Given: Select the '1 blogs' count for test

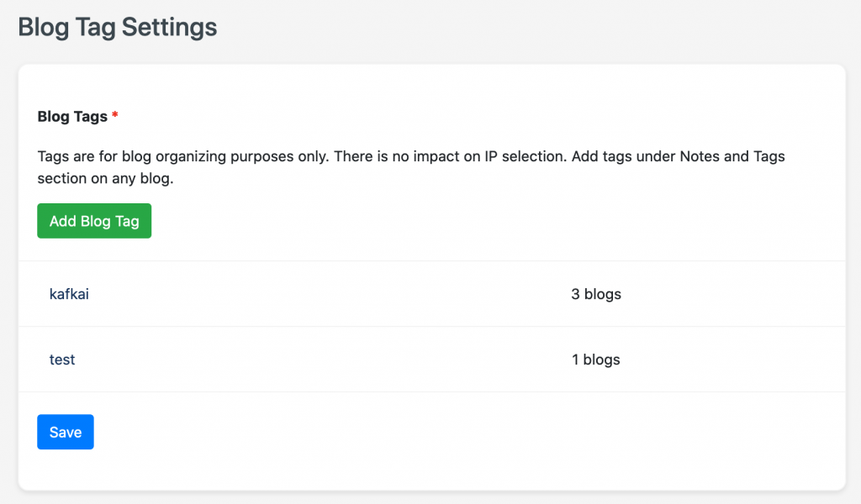Looking at the screenshot, I should (596, 360).
